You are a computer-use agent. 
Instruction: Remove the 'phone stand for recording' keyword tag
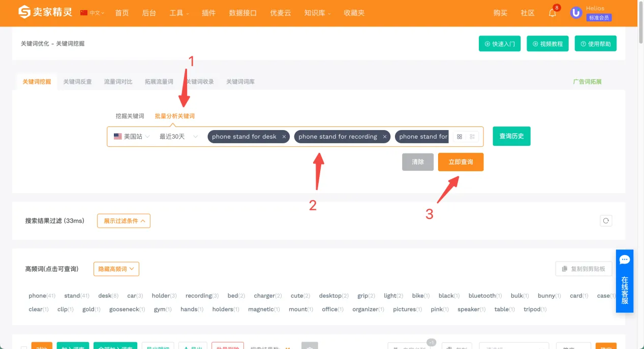[385, 137]
